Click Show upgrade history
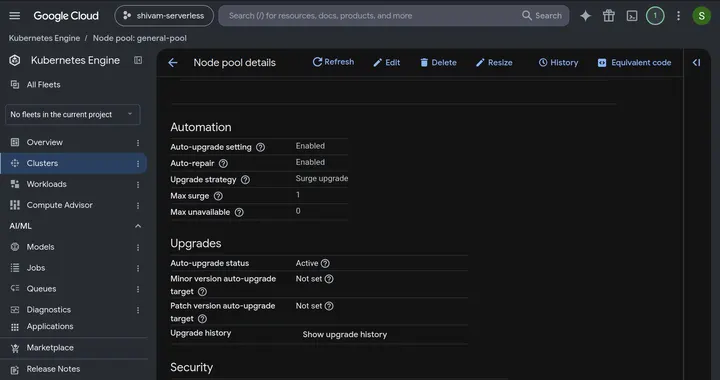This screenshot has height=380, width=720. point(345,335)
